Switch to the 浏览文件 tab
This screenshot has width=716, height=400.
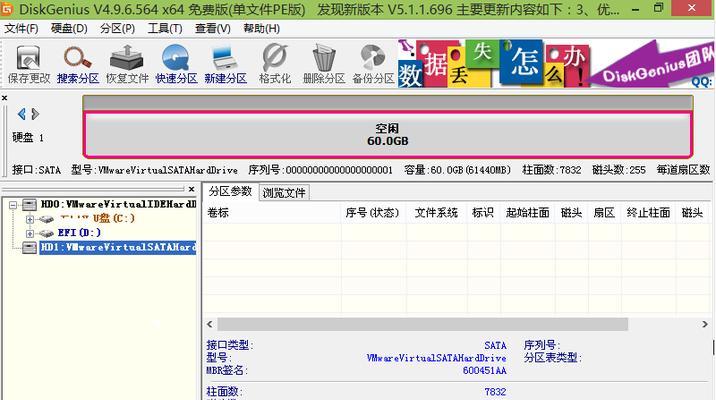(x=284, y=192)
